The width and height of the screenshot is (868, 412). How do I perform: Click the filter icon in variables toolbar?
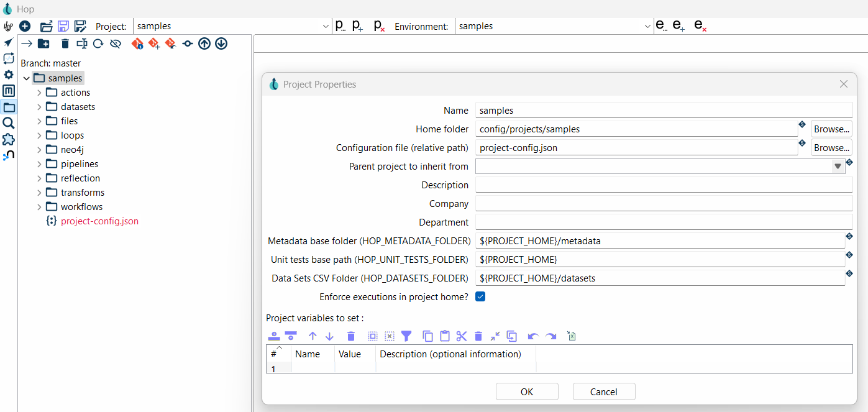[406, 336]
